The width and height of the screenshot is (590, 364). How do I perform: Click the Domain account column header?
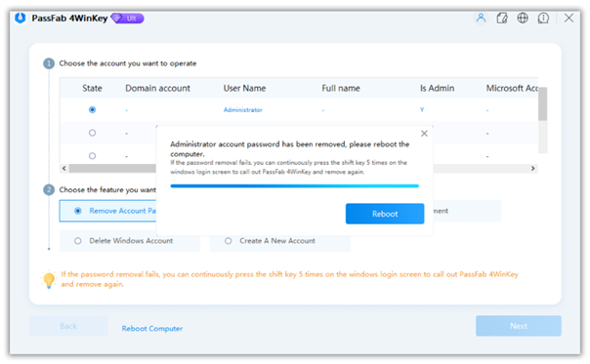pos(157,88)
